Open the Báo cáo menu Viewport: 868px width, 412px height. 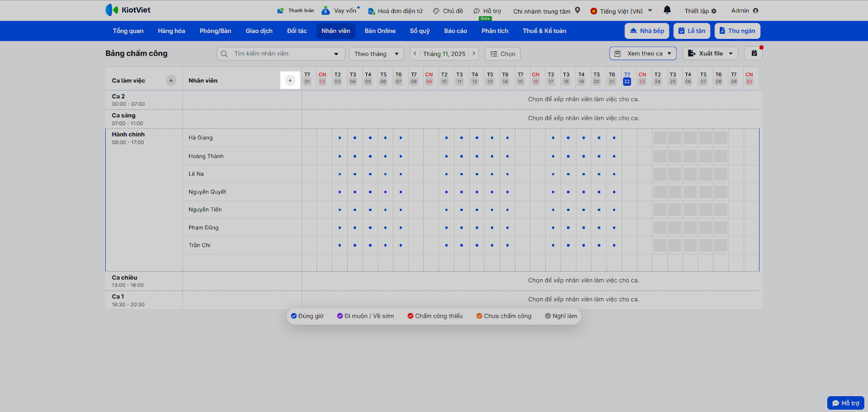click(456, 31)
